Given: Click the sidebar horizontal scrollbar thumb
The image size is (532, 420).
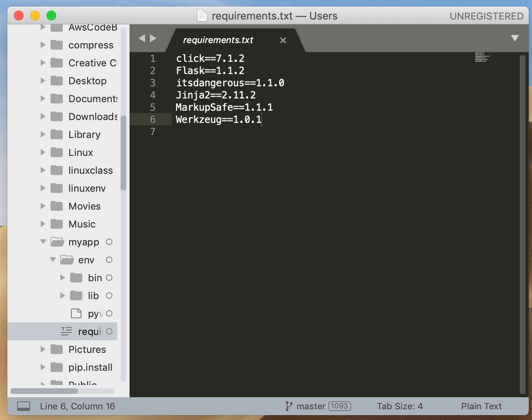Looking at the screenshot, I should tap(44, 391).
